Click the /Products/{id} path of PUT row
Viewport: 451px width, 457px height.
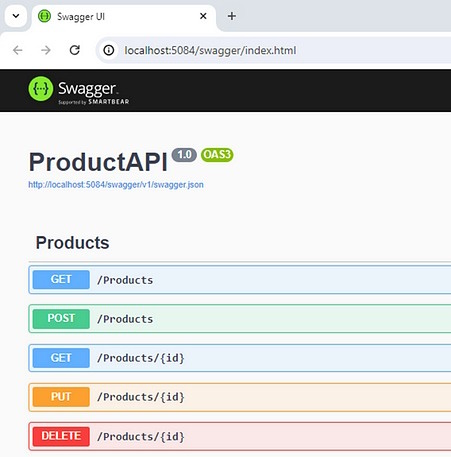point(141,397)
